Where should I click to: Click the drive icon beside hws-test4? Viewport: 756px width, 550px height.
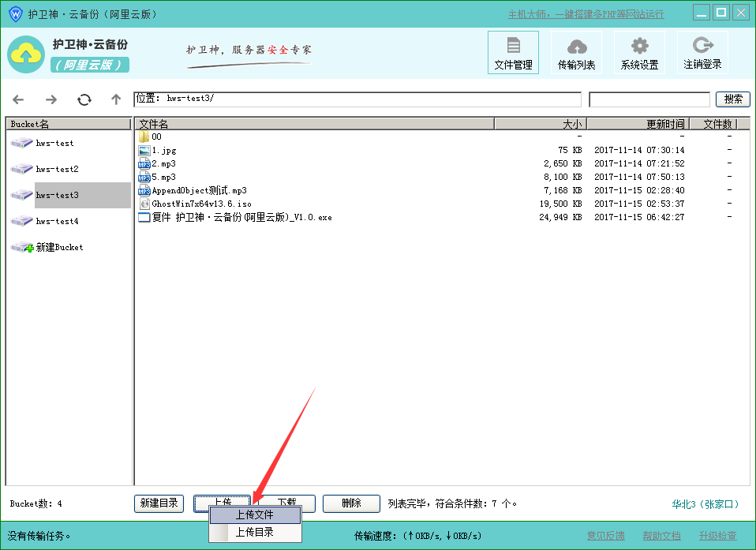21,221
